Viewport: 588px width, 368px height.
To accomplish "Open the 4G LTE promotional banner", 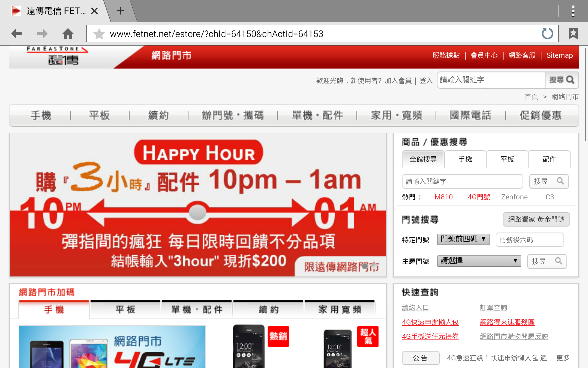I will pos(112,347).
